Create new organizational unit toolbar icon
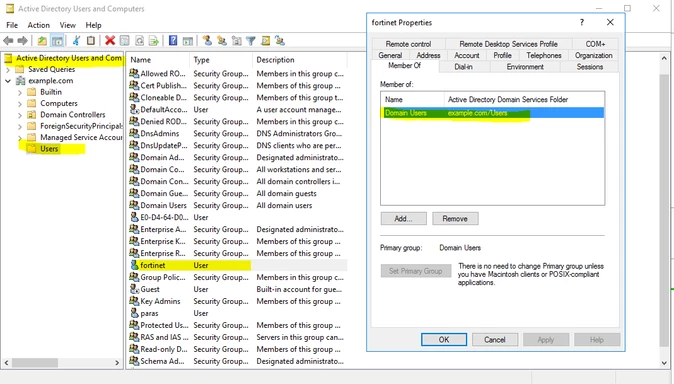674x384 pixels. click(x=236, y=41)
